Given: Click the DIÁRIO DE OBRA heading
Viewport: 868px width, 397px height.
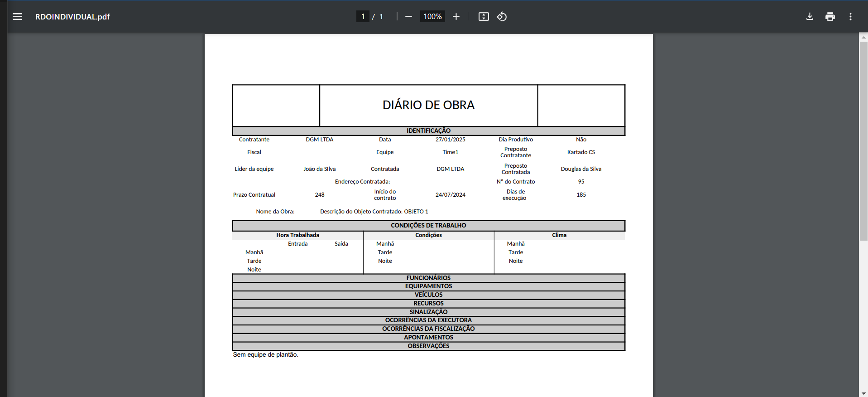Looking at the screenshot, I should click(428, 105).
